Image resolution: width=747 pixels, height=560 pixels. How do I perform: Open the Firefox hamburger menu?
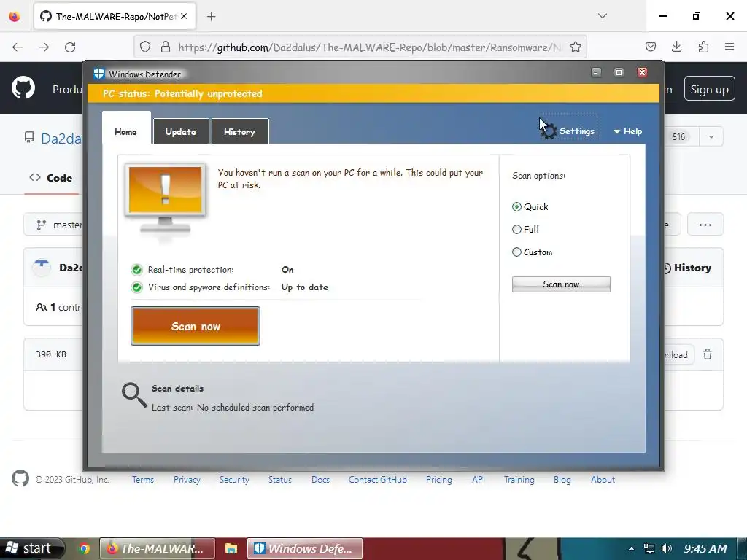[x=729, y=47]
